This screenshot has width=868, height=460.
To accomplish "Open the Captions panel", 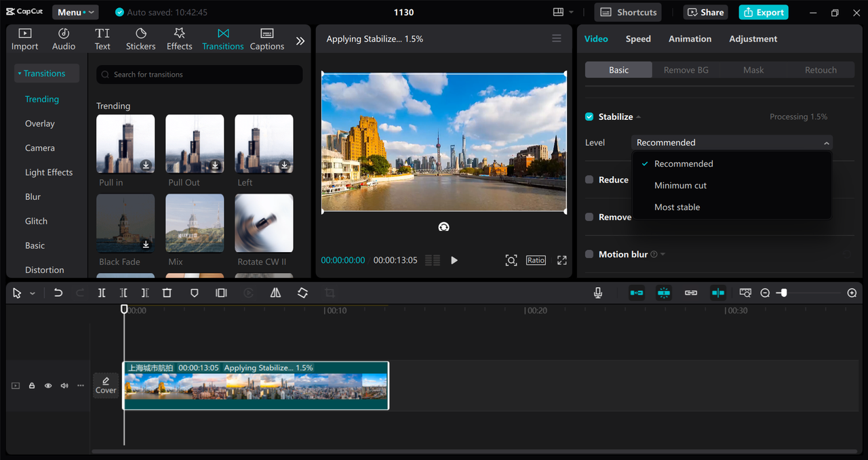I will 267,39.
